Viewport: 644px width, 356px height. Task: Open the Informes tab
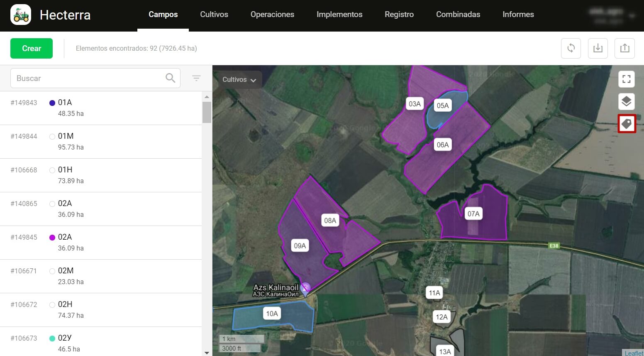(518, 15)
